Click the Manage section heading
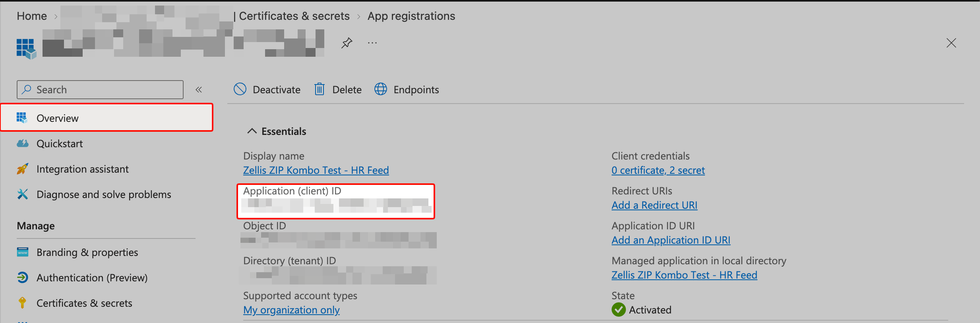The height and width of the screenshot is (323, 980). [36, 226]
